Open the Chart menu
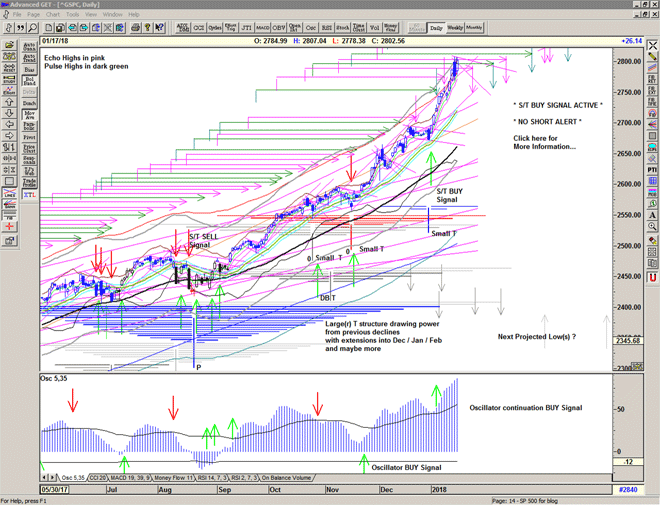This screenshot has width=660, height=505. tap(52, 15)
